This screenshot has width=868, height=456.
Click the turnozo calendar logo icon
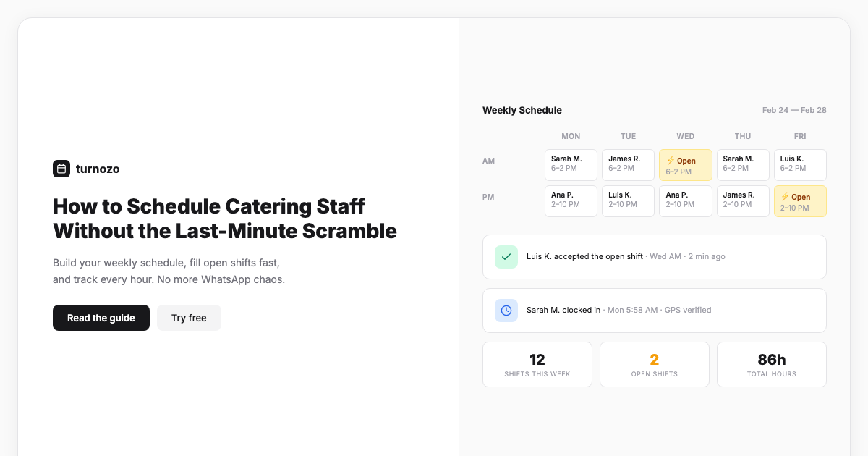tap(61, 169)
